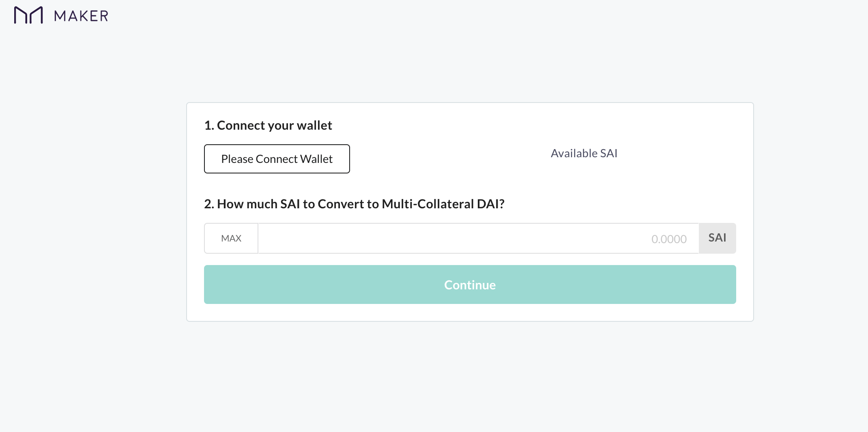Click the Available SAI balance display
This screenshot has width=868, height=432.
(x=584, y=153)
